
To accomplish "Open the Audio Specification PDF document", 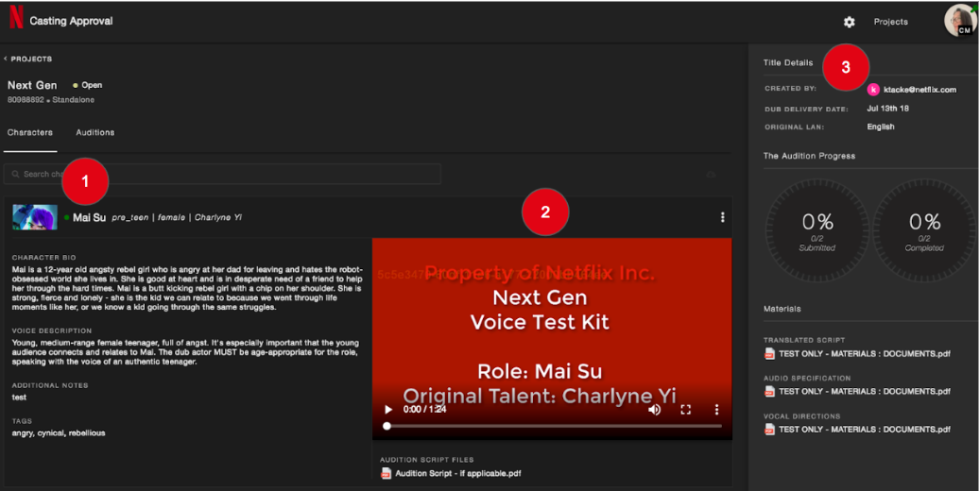I will point(865,392).
